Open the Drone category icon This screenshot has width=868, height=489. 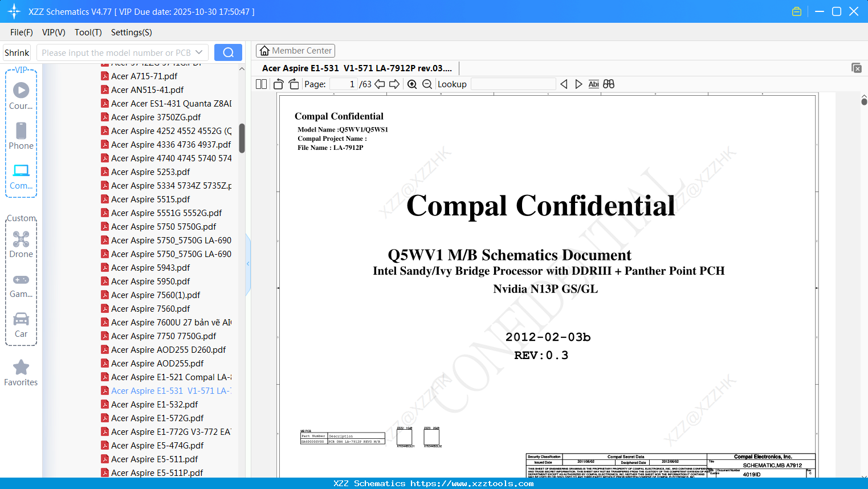tap(21, 239)
